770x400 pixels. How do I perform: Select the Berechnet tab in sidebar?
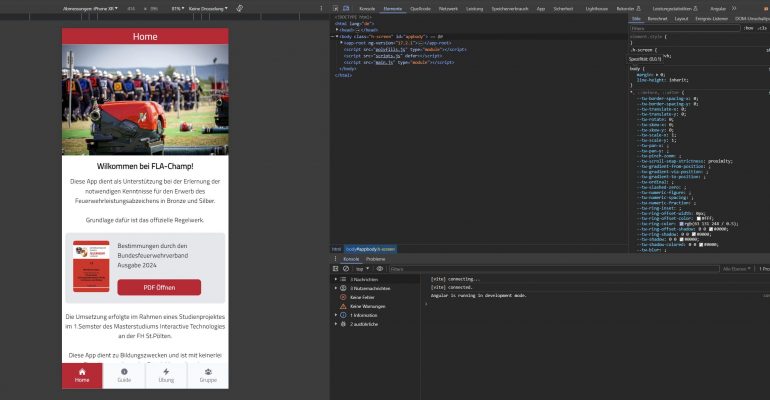point(657,19)
